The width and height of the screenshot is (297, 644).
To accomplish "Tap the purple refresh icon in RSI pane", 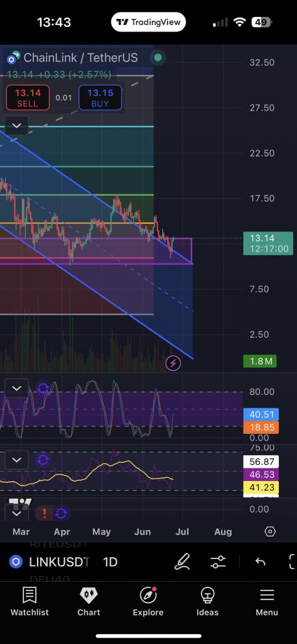I will click(43, 460).
